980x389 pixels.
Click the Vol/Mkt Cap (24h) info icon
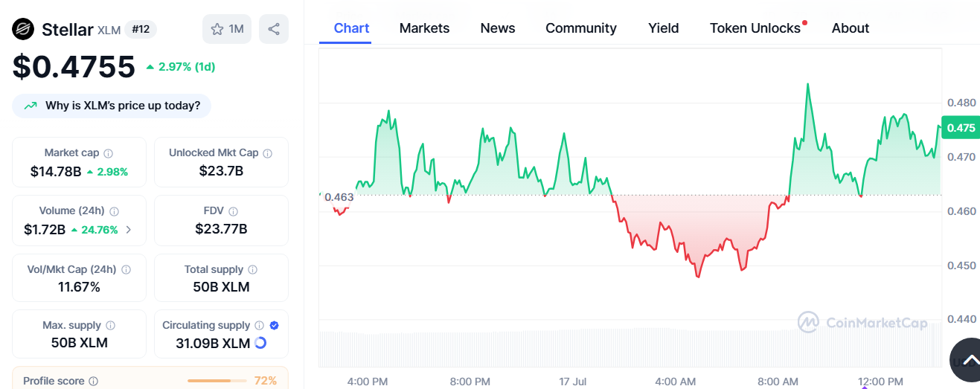coord(126,269)
